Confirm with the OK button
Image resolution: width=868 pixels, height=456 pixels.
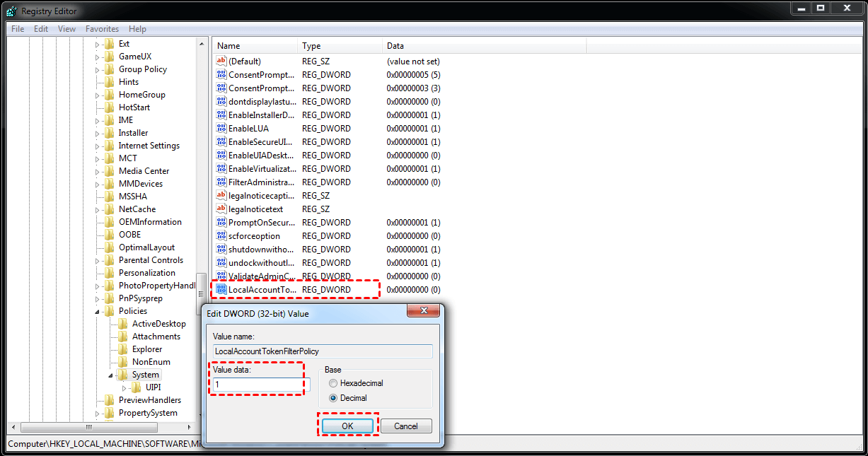(347, 426)
